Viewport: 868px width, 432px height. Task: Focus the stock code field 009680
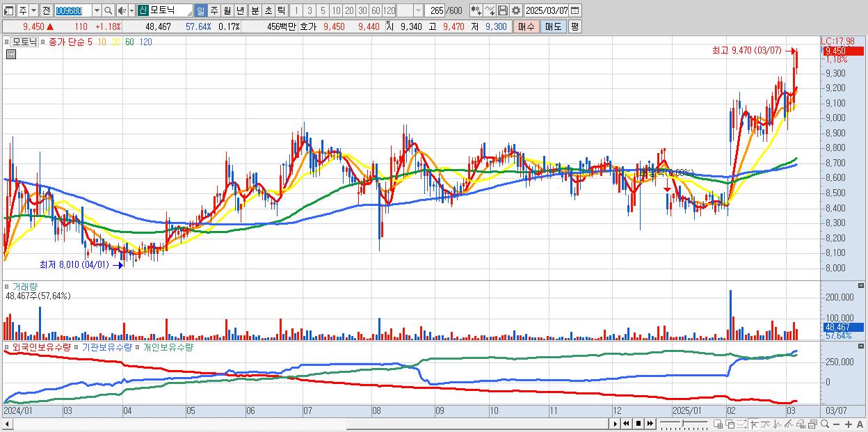[72, 10]
